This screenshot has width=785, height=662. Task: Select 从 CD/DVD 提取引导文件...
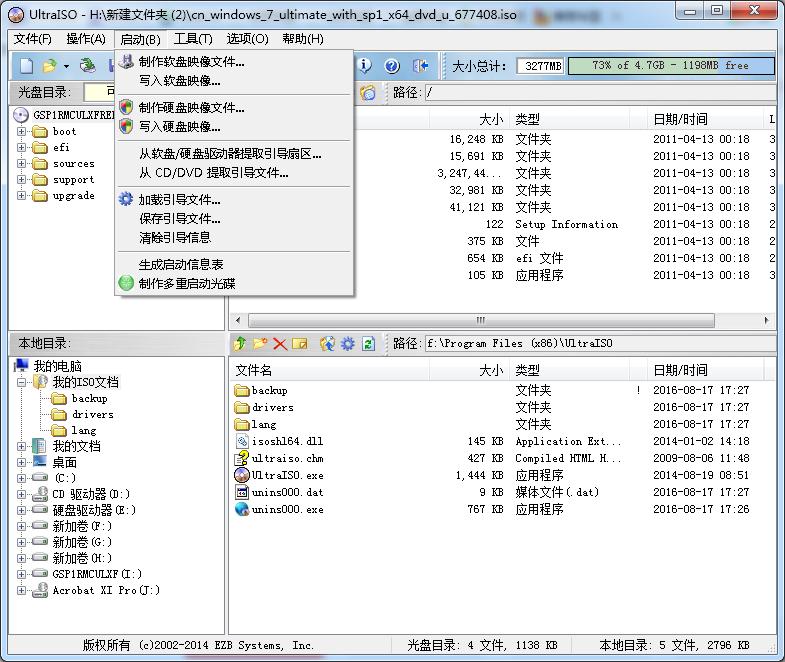[x=234, y=173]
